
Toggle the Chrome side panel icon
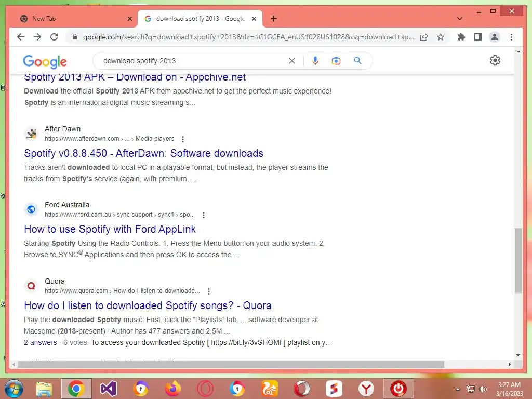[x=478, y=37]
